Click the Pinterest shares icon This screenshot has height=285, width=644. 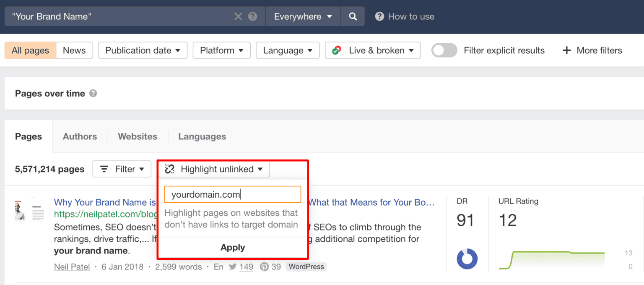(264, 267)
